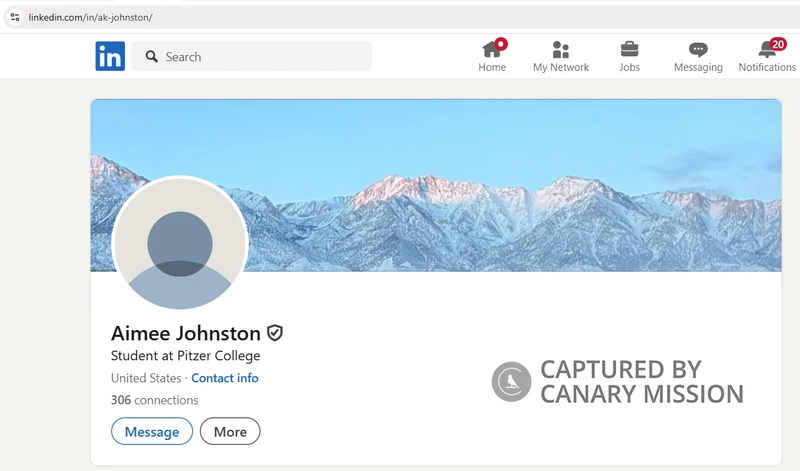
Task: Click the name Aimee Johnston heading
Action: click(186, 333)
